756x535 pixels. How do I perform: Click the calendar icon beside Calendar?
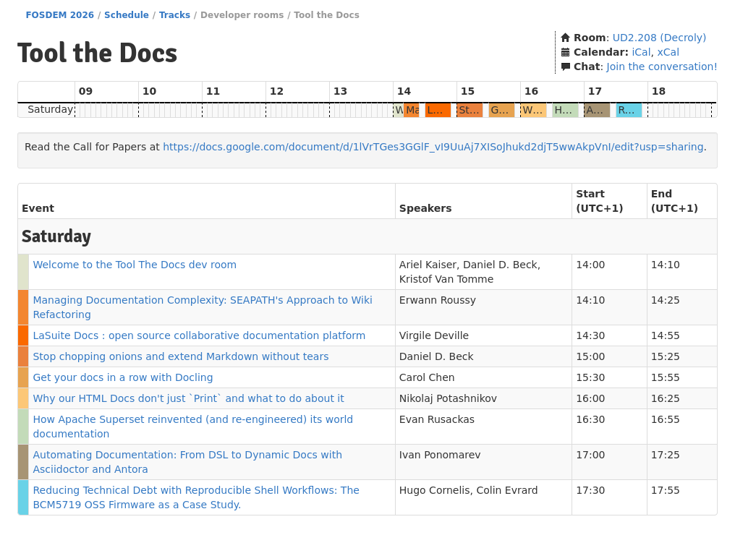click(566, 52)
